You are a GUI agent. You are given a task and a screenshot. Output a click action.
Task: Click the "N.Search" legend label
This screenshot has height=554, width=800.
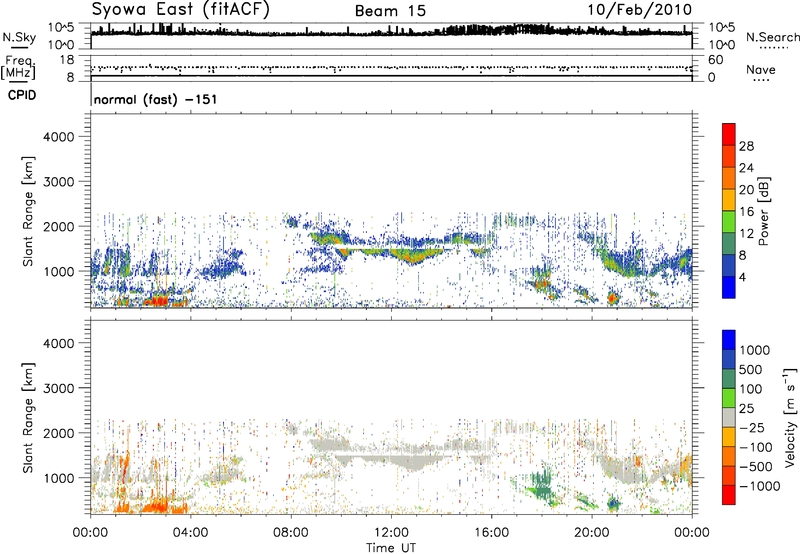click(772, 37)
